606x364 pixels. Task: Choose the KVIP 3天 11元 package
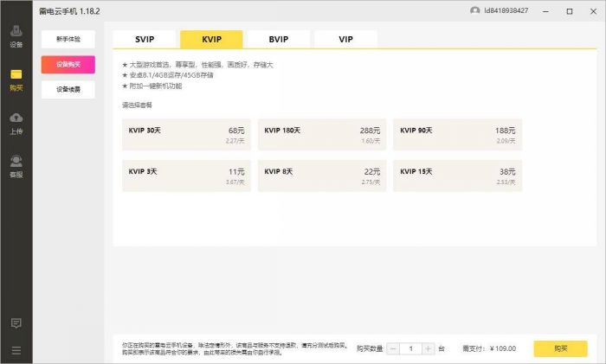click(186, 176)
